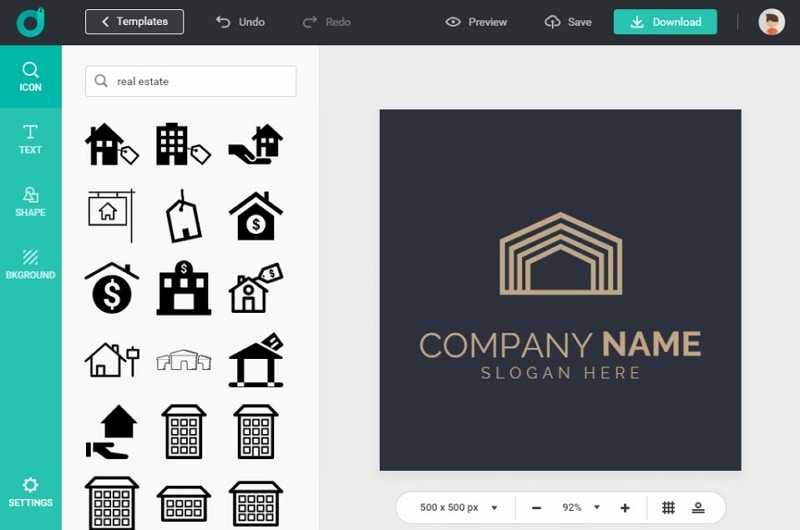Pick the outlined house with sign post icon
This screenshot has width=800, height=530.
[112, 360]
